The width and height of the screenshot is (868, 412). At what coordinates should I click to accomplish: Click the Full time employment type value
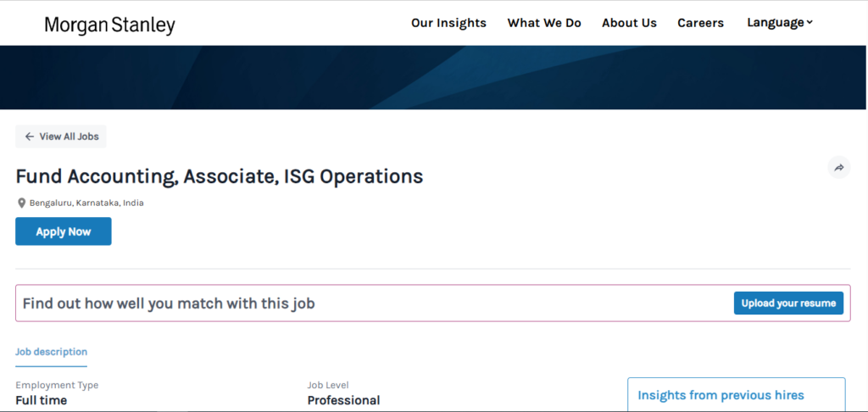coord(41,400)
